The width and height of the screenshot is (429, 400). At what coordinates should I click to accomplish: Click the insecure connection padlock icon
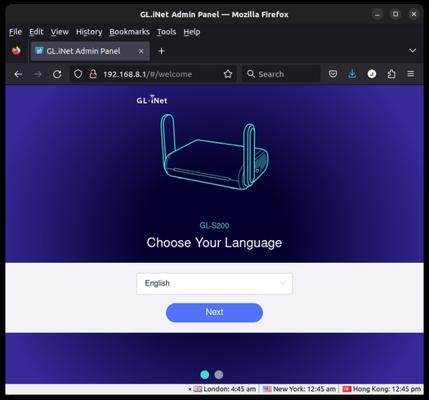pos(93,74)
